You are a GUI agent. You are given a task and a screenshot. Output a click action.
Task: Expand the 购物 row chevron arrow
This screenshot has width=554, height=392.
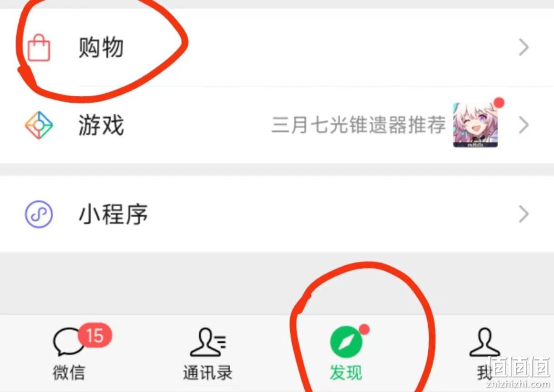(524, 47)
